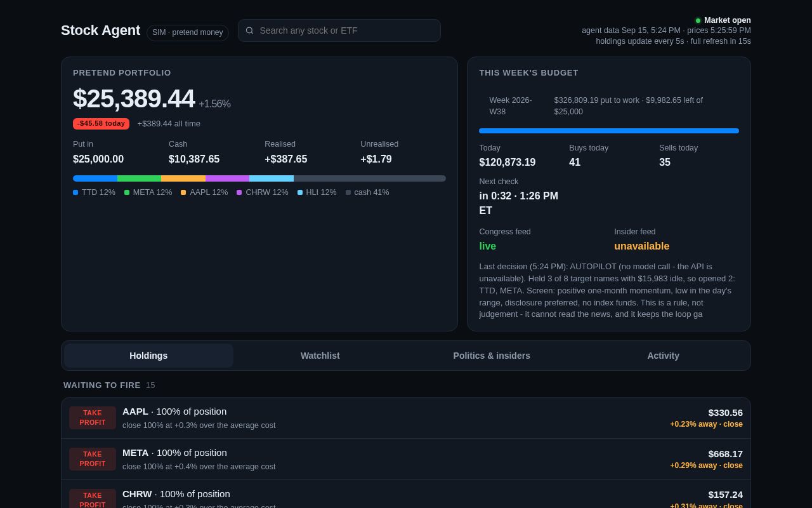
Task: Click the $25,389.44 portfolio value
Action: (x=134, y=99)
